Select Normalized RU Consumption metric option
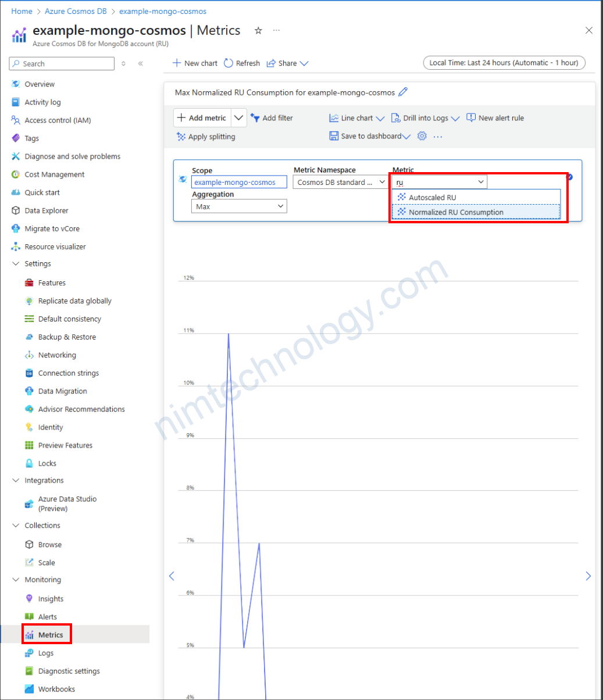The image size is (603, 700). click(x=455, y=212)
